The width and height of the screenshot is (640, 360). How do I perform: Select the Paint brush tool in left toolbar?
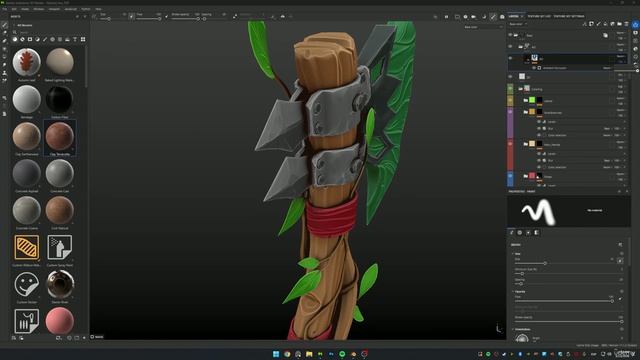[x=4, y=25]
